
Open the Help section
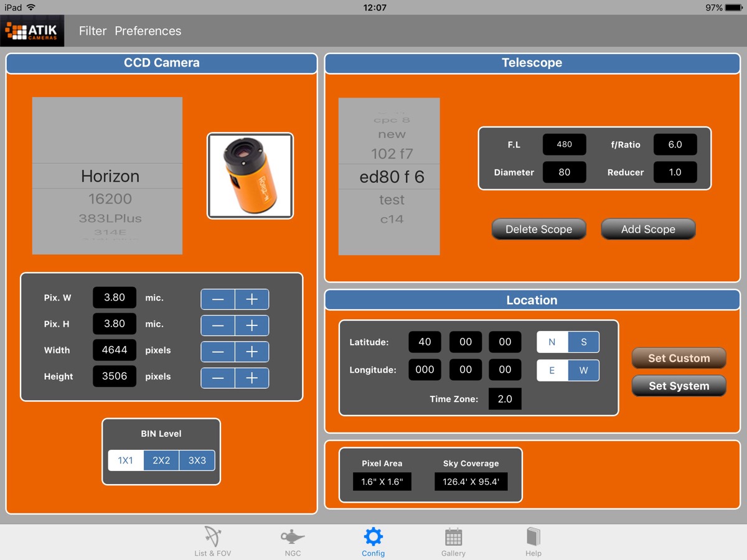[x=533, y=541]
